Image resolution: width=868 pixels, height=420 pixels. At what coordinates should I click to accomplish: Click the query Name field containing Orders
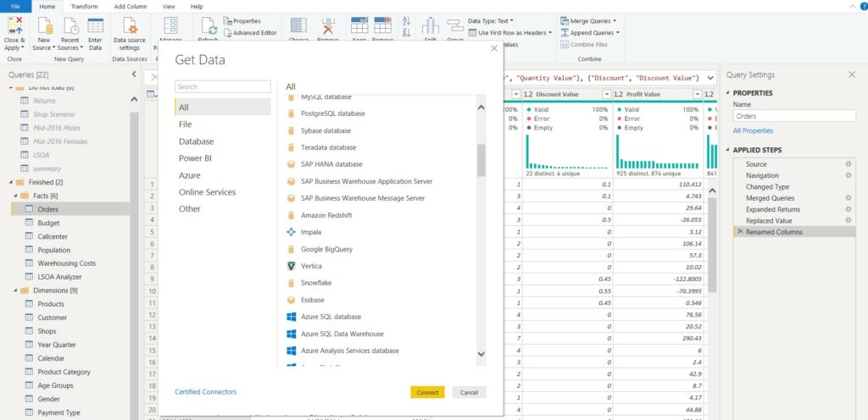click(794, 116)
